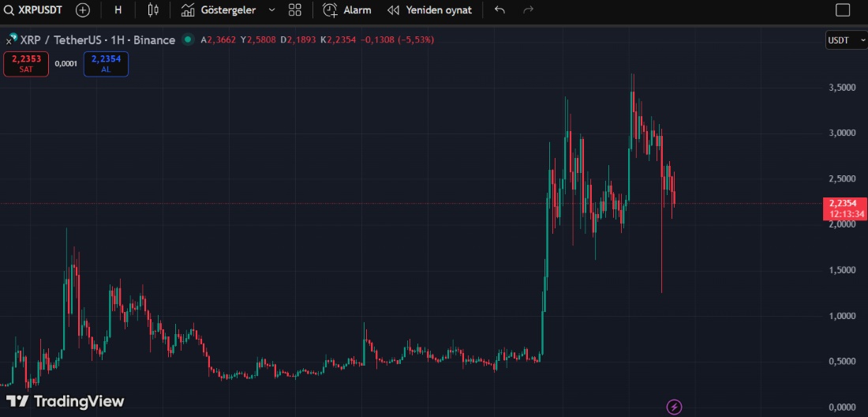Click the -0,1308 (-5,53%) change value
The height and width of the screenshot is (417, 868).
coord(398,39)
